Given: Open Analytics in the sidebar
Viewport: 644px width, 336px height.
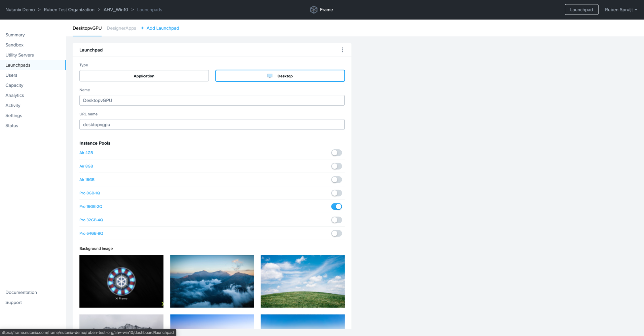Looking at the screenshot, I should (14, 96).
